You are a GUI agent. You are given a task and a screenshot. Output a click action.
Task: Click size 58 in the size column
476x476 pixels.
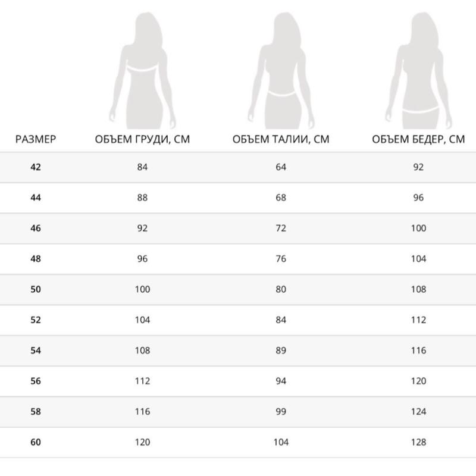(x=36, y=412)
